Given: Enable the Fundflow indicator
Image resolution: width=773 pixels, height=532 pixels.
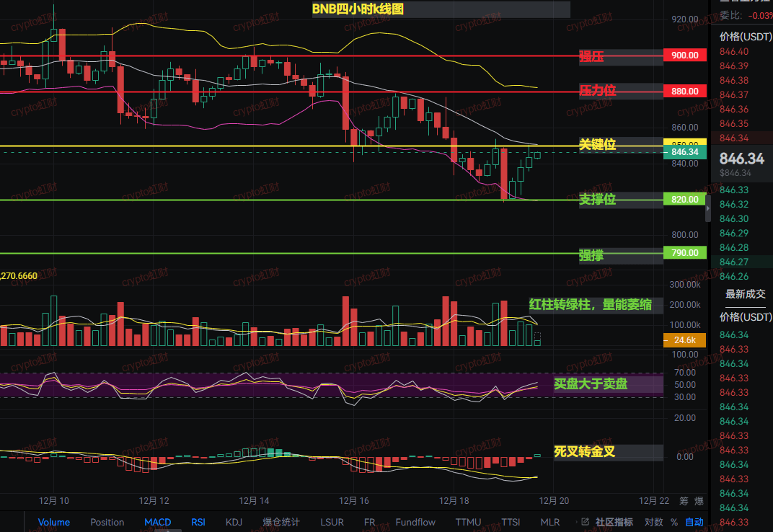Looking at the screenshot, I should [x=415, y=522].
